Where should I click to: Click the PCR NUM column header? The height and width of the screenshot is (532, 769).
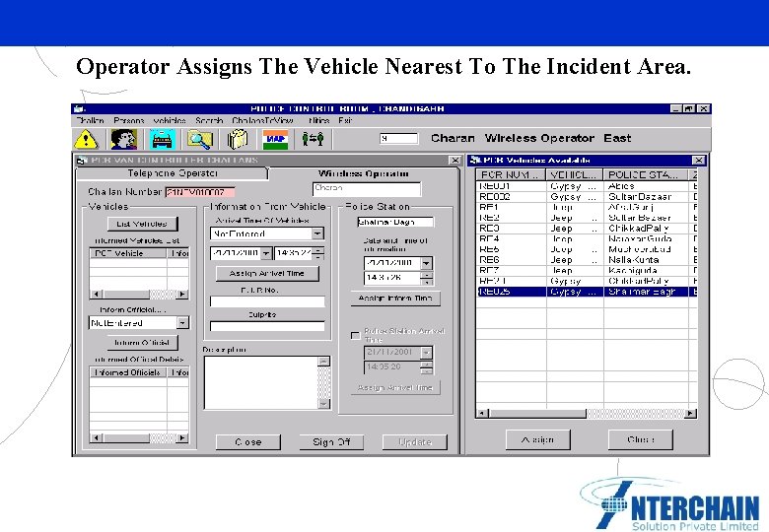coord(511,175)
